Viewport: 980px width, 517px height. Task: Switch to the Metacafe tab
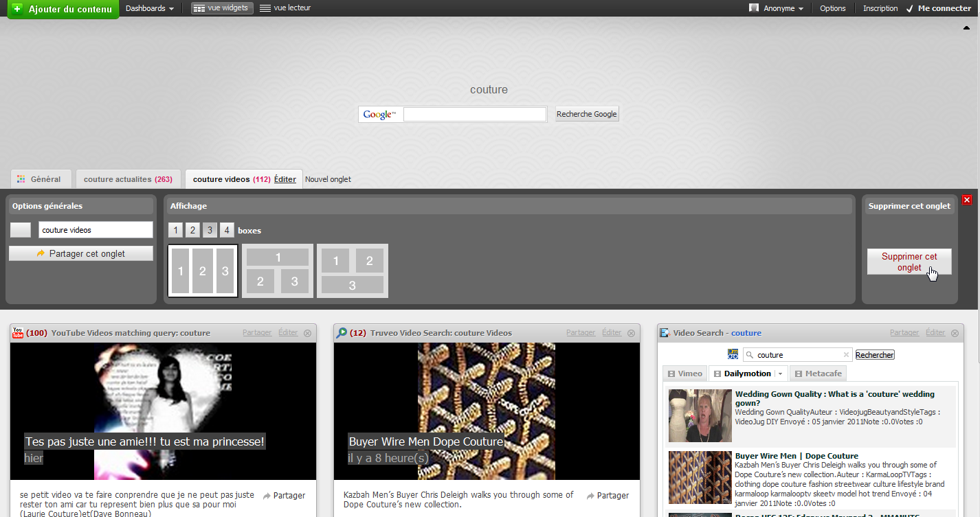coord(818,374)
